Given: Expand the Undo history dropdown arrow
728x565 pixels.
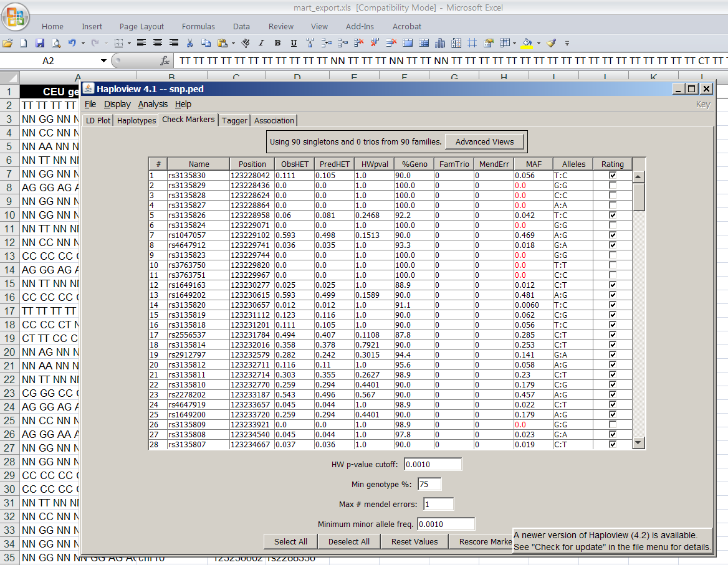Looking at the screenshot, I should (x=83, y=44).
